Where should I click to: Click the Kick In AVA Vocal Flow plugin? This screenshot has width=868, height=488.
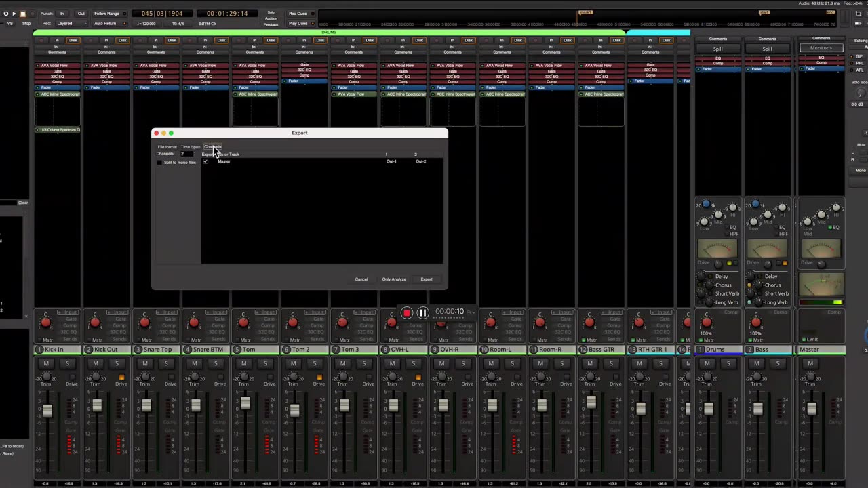coord(57,66)
